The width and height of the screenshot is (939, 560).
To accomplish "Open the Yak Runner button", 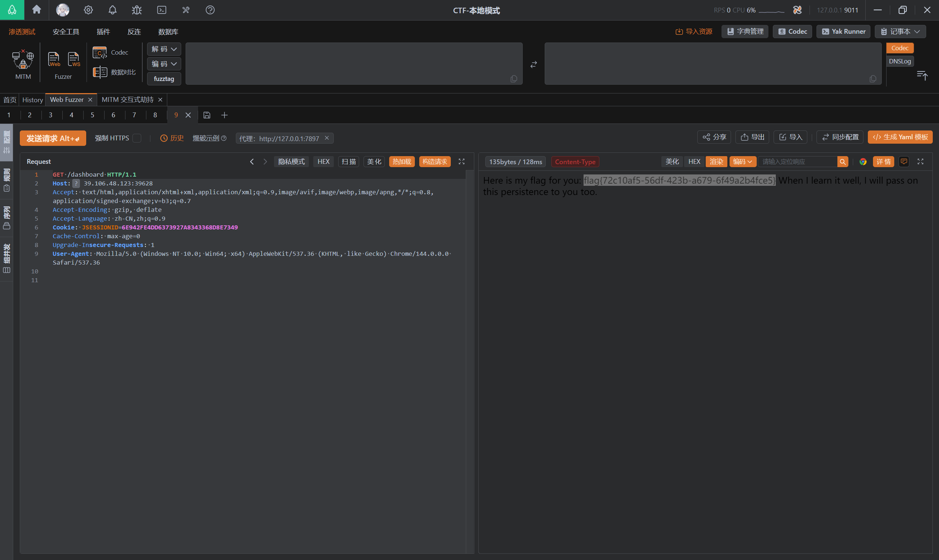I will [x=843, y=31].
